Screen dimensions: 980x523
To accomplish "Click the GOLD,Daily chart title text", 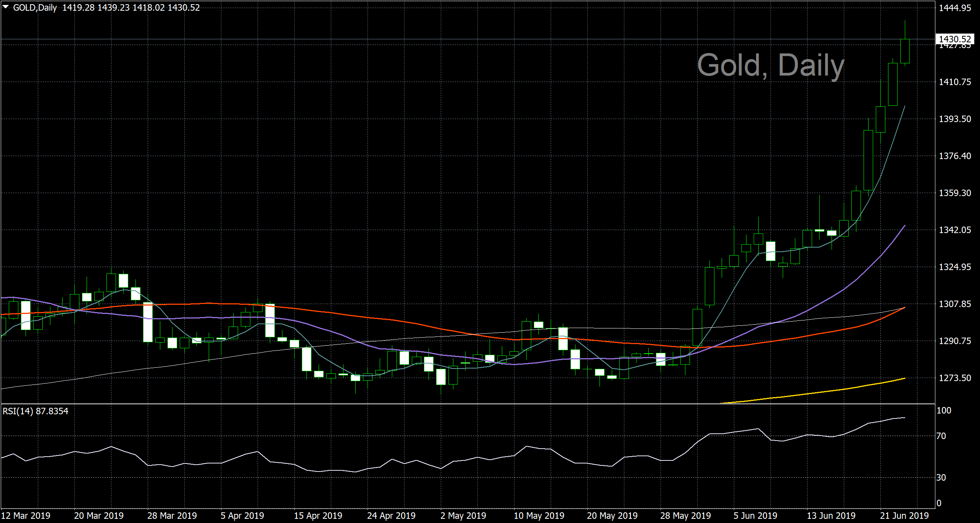I will point(35,8).
